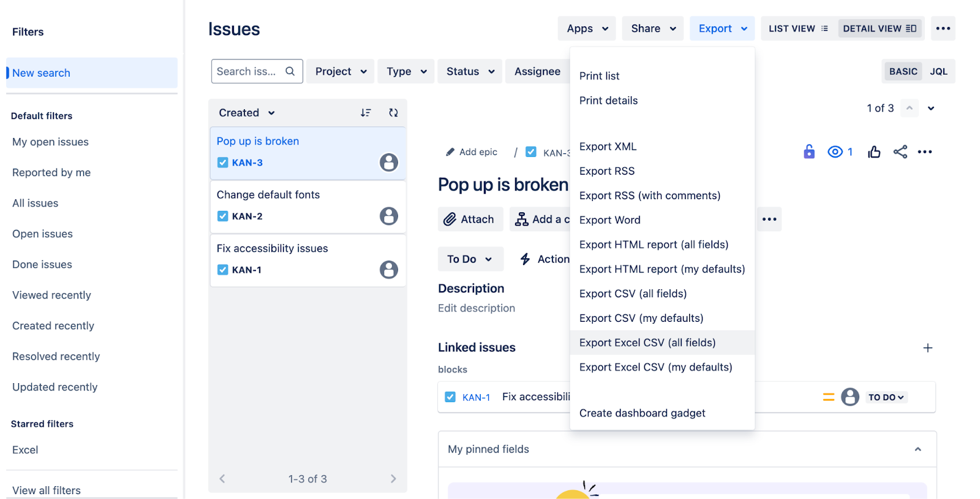Click the assignee avatar on KAN-2 card

[389, 216]
